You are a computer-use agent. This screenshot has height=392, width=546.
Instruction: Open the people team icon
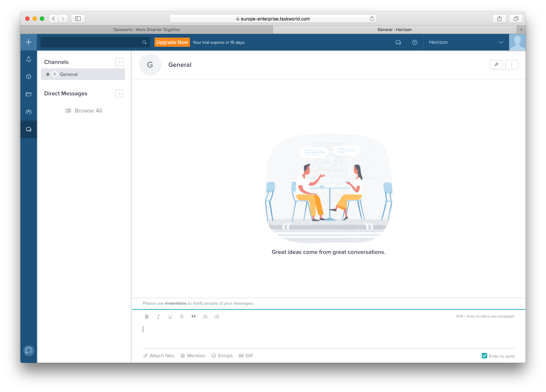pyautogui.click(x=28, y=112)
